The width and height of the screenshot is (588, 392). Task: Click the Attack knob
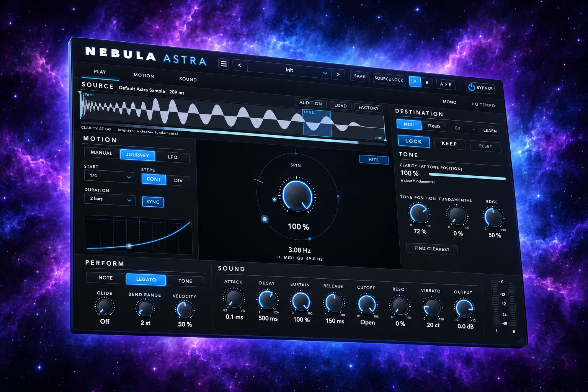coord(234,299)
